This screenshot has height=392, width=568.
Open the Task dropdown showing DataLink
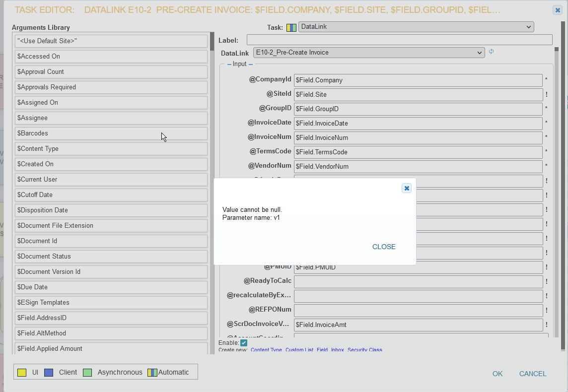pyautogui.click(x=416, y=27)
